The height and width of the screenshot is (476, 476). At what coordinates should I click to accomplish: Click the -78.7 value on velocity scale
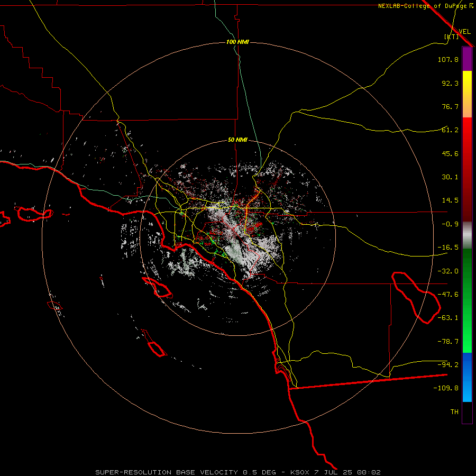click(448, 342)
